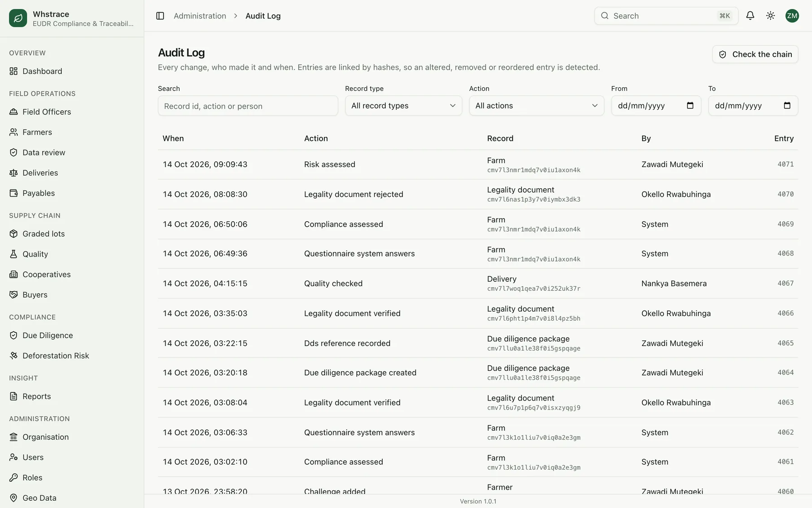Click 'Due diligence package created' action

pyautogui.click(x=360, y=373)
